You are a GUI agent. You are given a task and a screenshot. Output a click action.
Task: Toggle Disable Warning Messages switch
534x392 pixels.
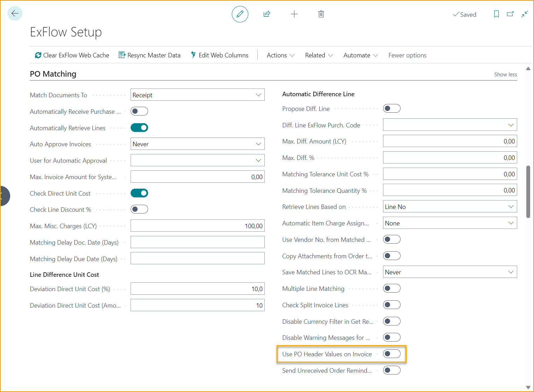click(392, 337)
